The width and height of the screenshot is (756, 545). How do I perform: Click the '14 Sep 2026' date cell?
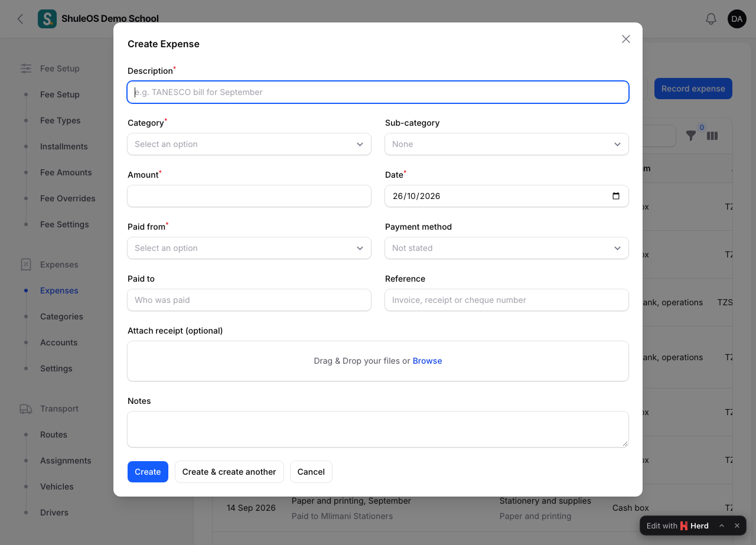251,508
